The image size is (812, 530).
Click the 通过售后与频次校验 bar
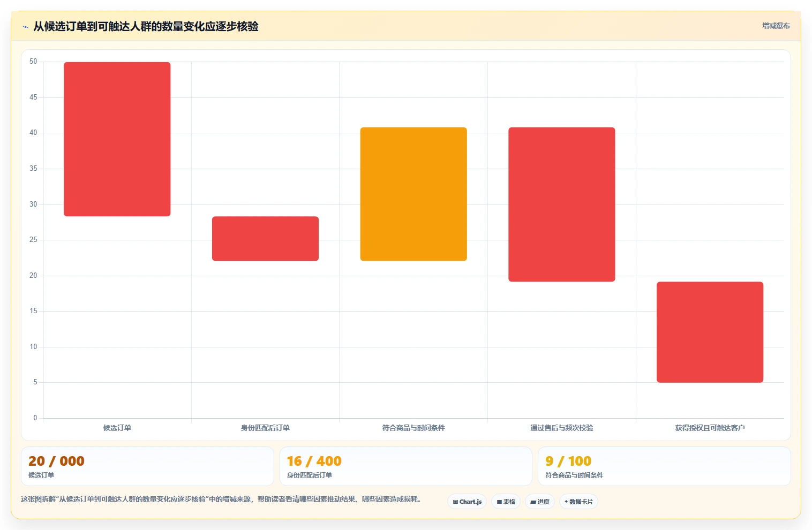[x=562, y=205]
